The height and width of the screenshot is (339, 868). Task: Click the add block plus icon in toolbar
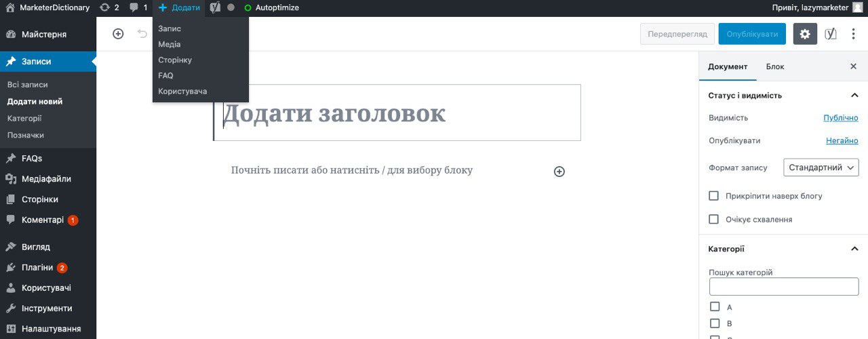118,33
